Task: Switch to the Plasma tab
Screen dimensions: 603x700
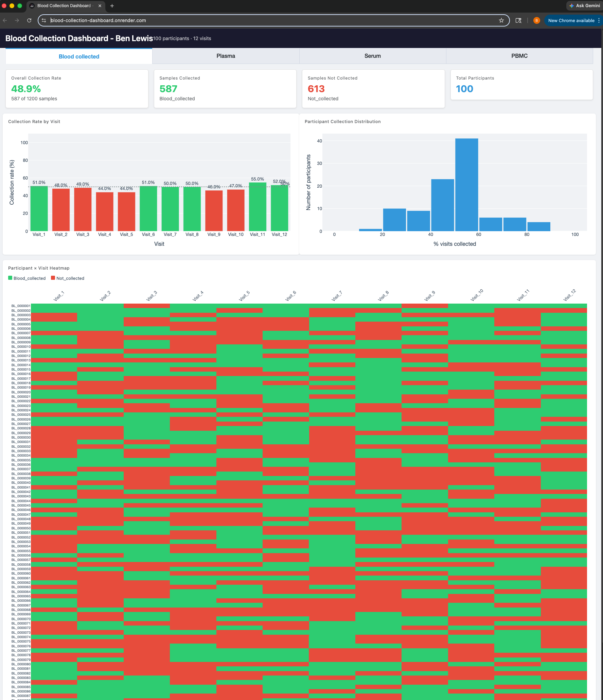Action: click(226, 56)
